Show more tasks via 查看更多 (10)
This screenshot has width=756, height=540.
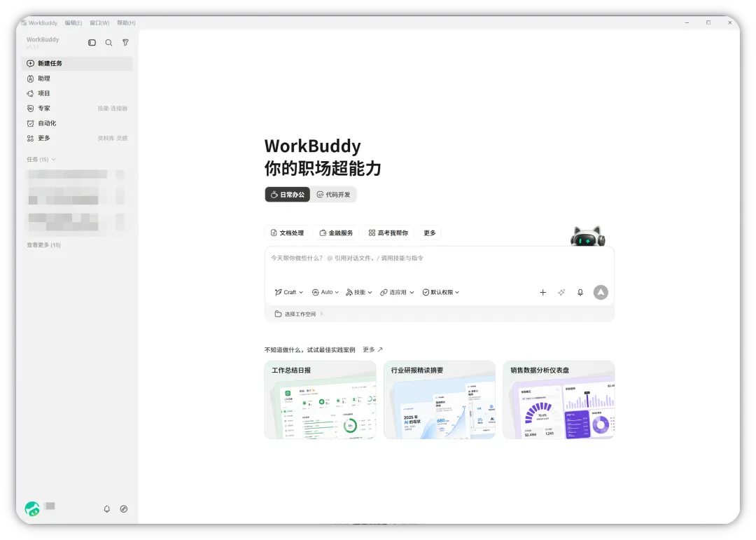[x=43, y=245]
